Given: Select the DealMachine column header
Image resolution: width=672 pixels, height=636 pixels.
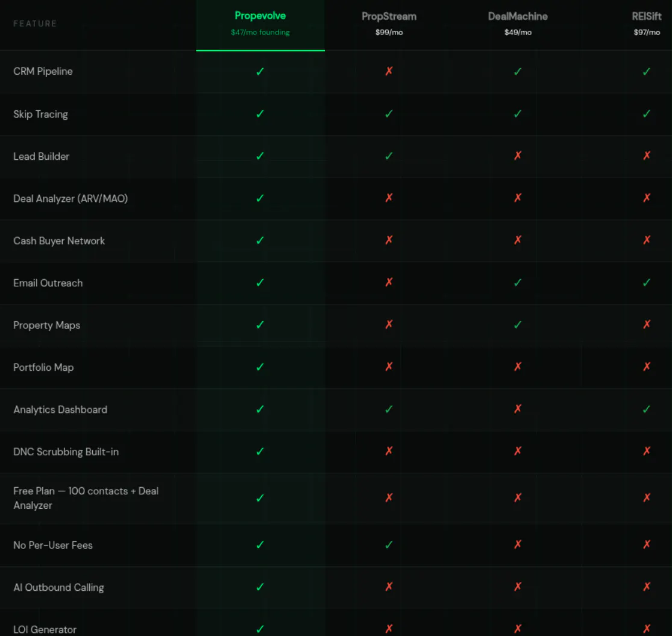Looking at the screenshot, I should 518,16.
